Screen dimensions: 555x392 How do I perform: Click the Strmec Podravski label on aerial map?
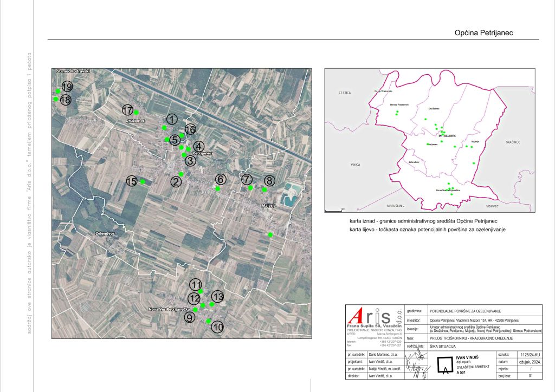click(x=73, y=71)
